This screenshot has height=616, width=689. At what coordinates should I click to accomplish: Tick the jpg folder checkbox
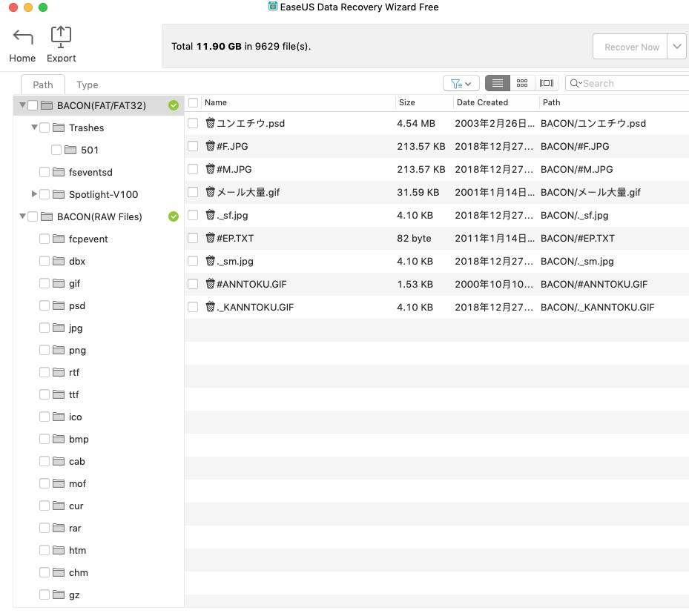click(x=44, y=328)
